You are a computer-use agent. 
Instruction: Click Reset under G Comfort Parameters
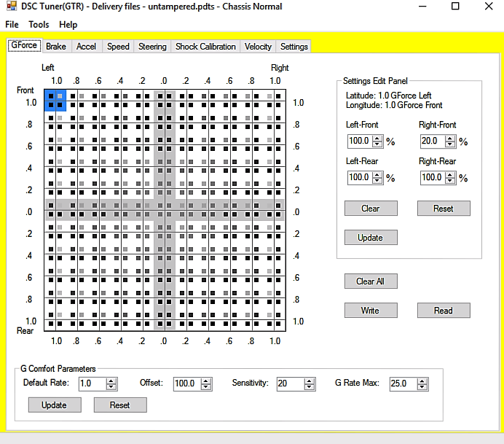tap(120, 405)
